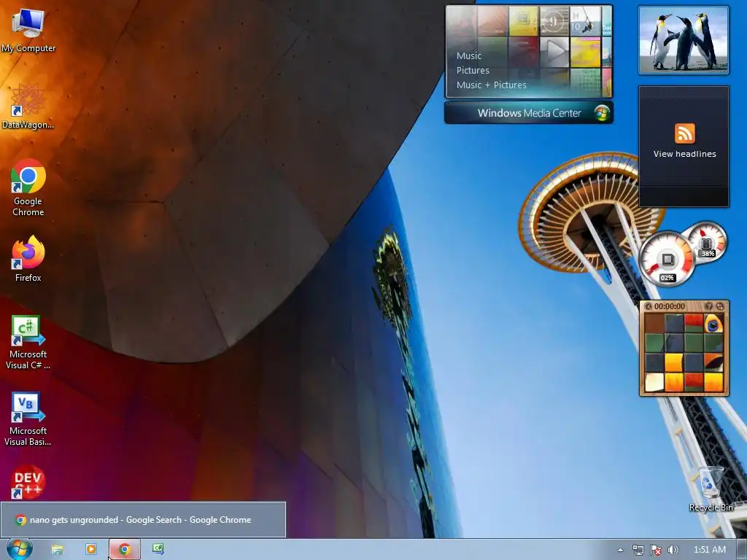Open Microsoft Visual C# shortcut
This screenshot has height=560, width=747.
tap(28, 343)
